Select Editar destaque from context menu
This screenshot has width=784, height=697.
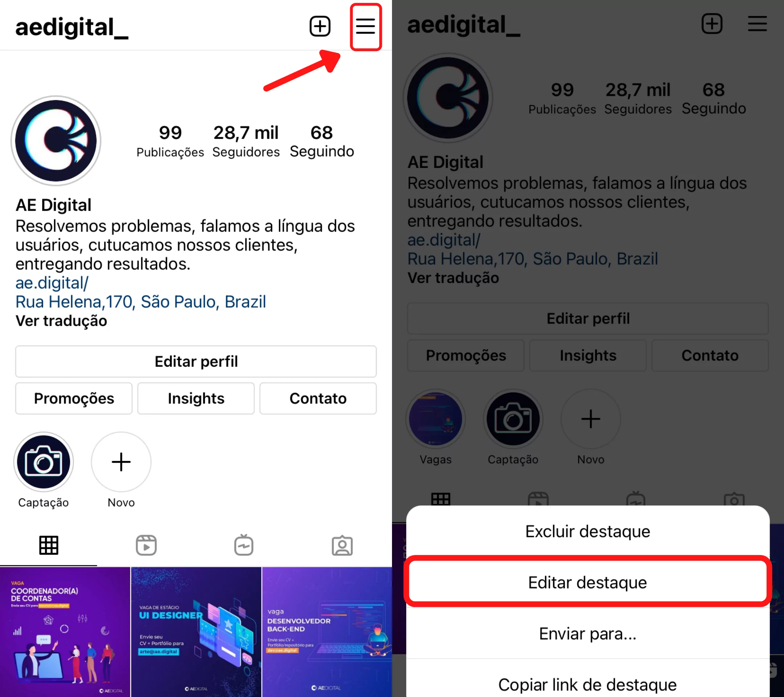pyautogui.click(x=588, y=582)
